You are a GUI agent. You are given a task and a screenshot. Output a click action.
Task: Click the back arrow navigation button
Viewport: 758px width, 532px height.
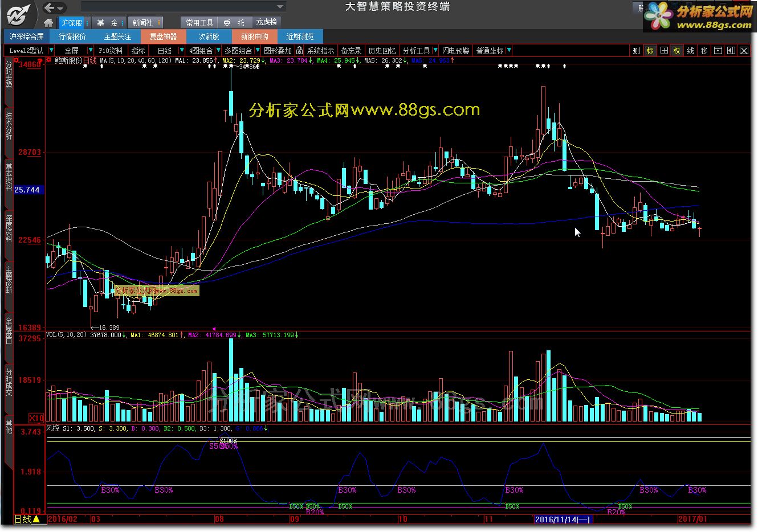49,7
